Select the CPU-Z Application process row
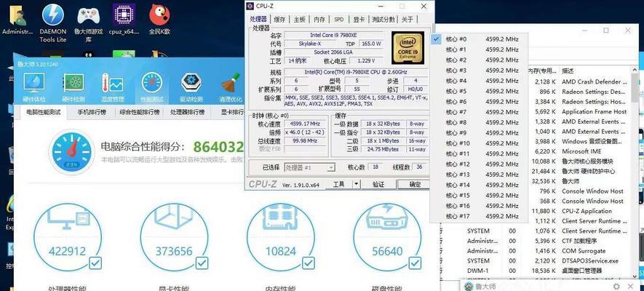This screenshot has height=291, width=644. coord(579,211)
